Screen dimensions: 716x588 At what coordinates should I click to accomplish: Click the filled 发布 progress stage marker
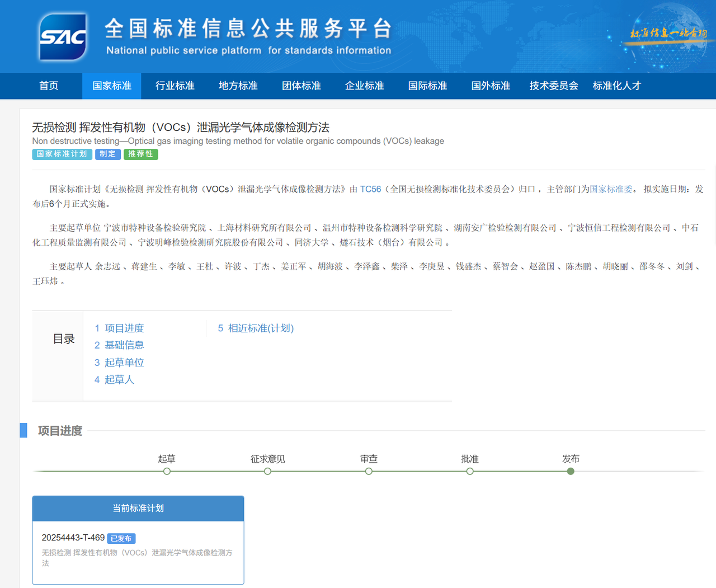[x=571, y=471]
